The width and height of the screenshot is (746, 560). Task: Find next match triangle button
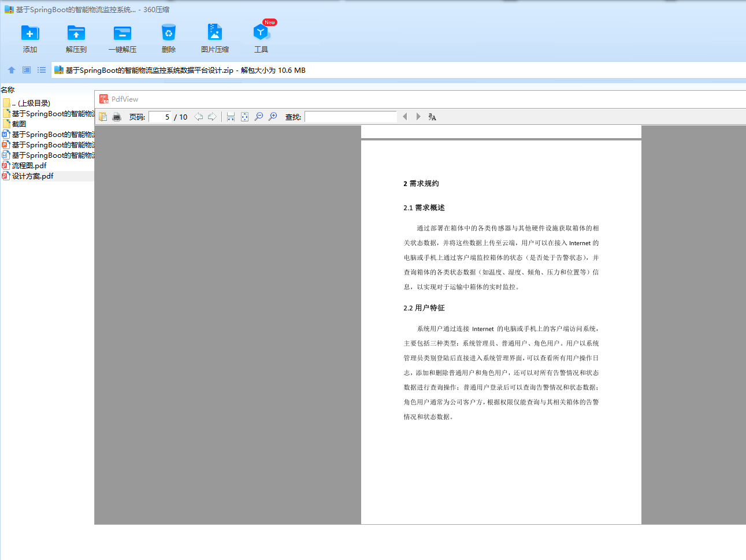click(x=418, y=117)
